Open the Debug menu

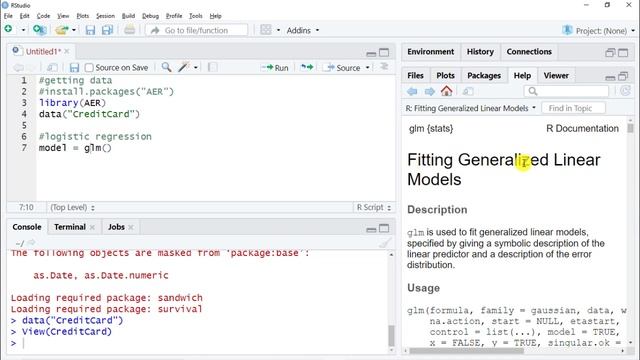point(150,16)
